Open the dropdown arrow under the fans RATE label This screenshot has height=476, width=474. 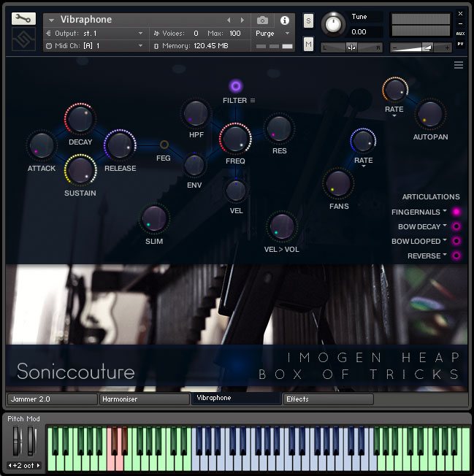(x=364, y=166)
